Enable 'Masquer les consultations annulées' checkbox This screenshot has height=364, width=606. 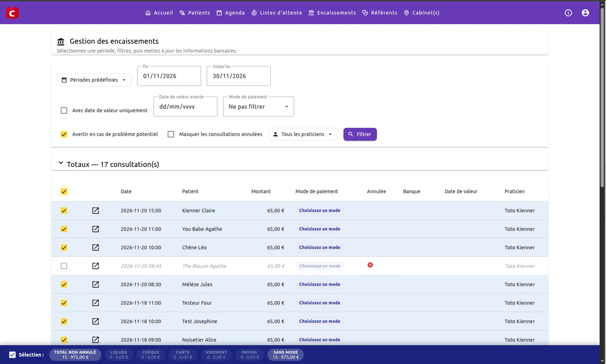point(171,134)
